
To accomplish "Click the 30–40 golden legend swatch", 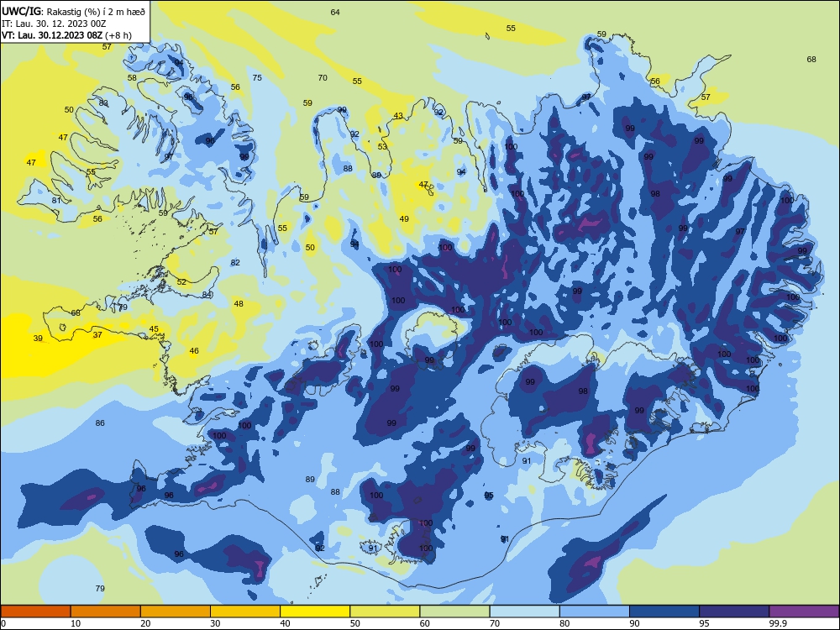I will point(245,612).
